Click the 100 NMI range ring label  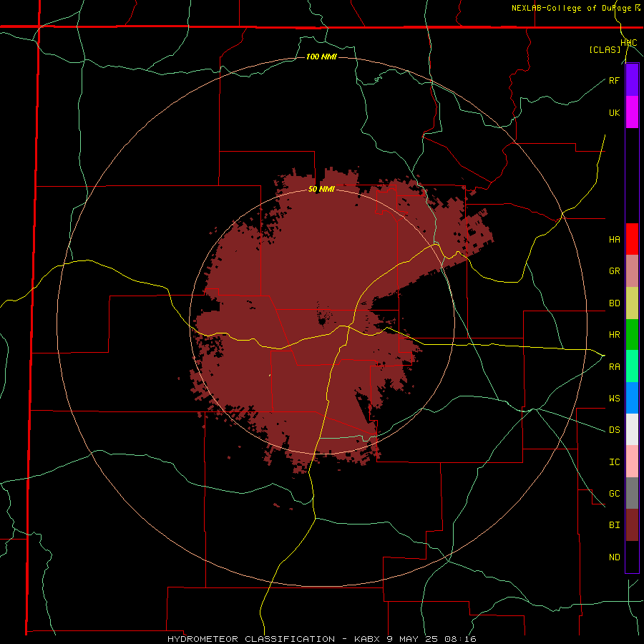click(321, 57)
